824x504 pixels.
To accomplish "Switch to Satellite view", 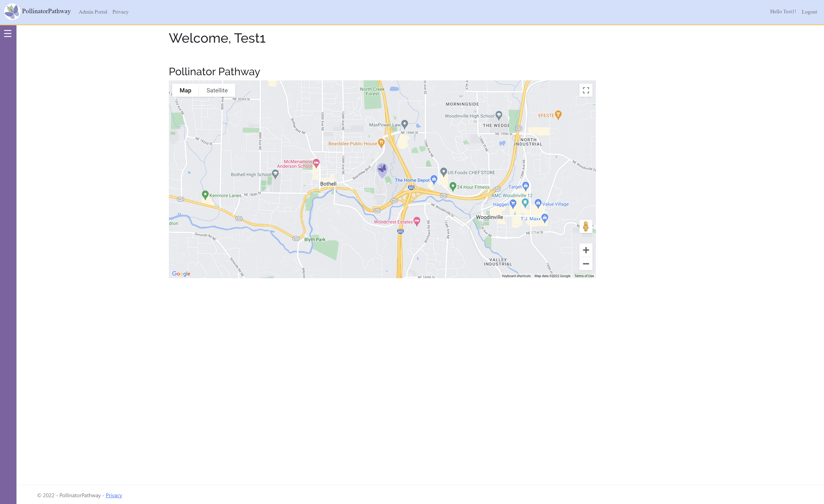I will point(217,90).
